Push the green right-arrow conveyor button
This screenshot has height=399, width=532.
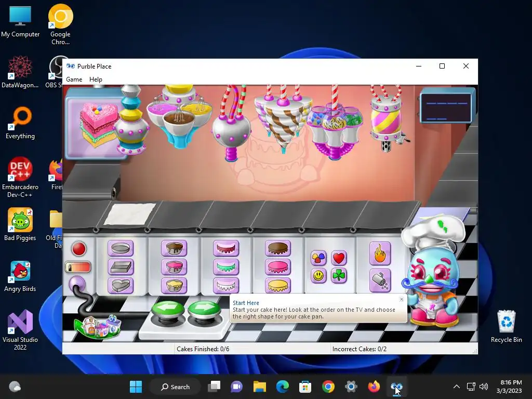204,310
